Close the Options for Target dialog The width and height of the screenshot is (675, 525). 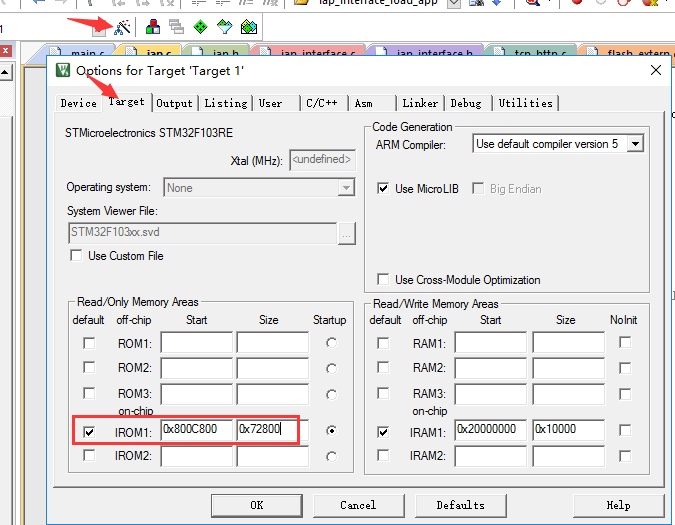pyautogui.click(x=655, y=70)
